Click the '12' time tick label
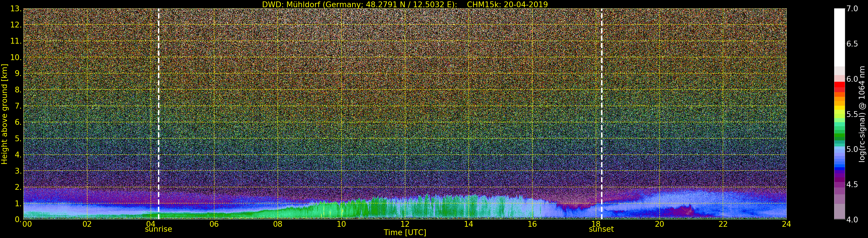The width and height of the screenshot is (868, 238). [x=405, y=224]
